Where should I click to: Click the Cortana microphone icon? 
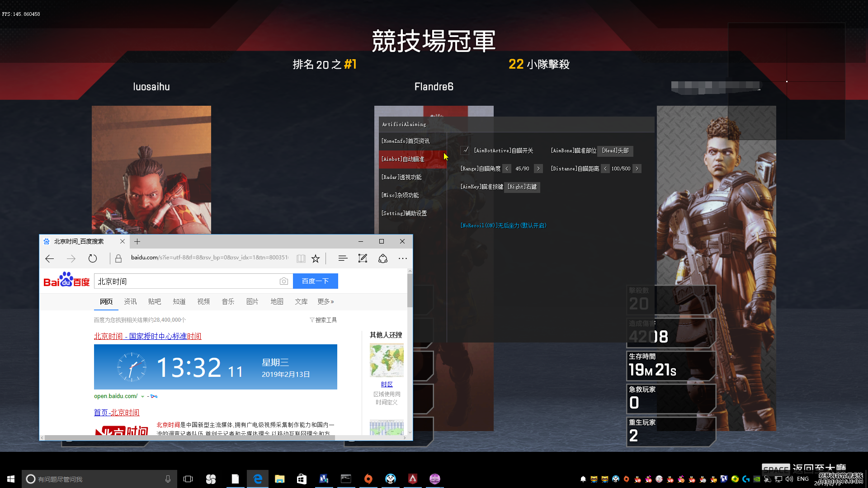pos(168,479)
